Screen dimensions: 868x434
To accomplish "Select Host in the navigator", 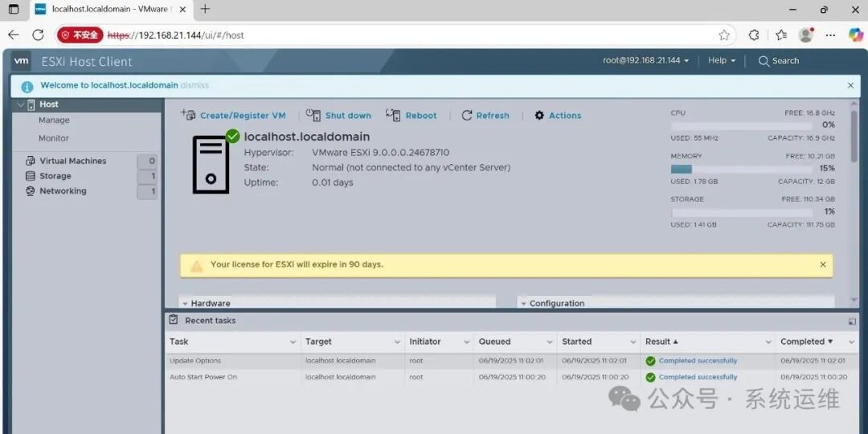I will [49, 104].
